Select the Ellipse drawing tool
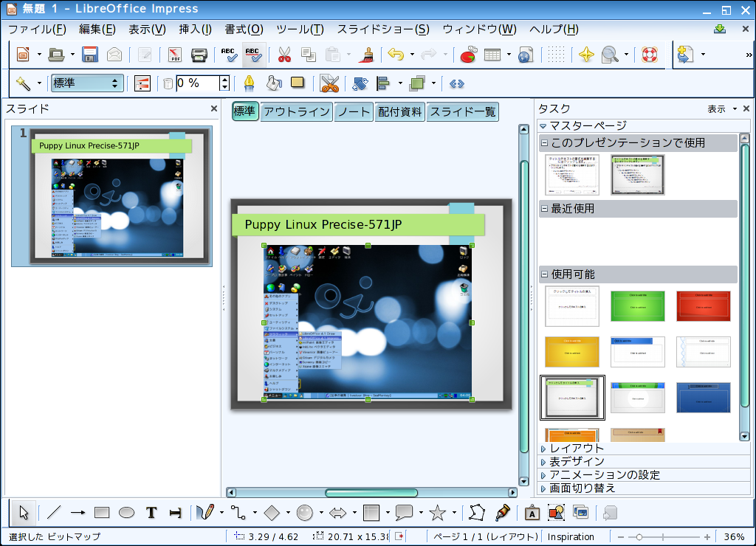Image resolution: width=756 pixels, height=546 pixels. pos(126,513)
